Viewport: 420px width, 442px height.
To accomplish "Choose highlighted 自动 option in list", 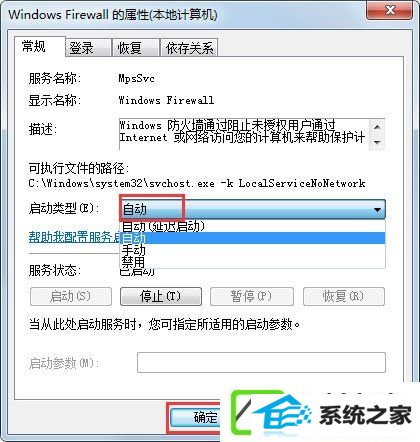I will point(252,238).
